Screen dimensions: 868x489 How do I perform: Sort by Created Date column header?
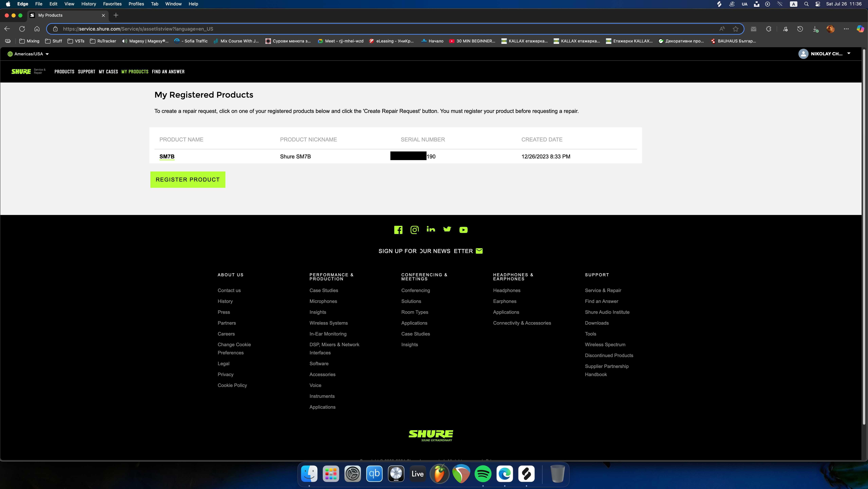[x=542, y=140]
